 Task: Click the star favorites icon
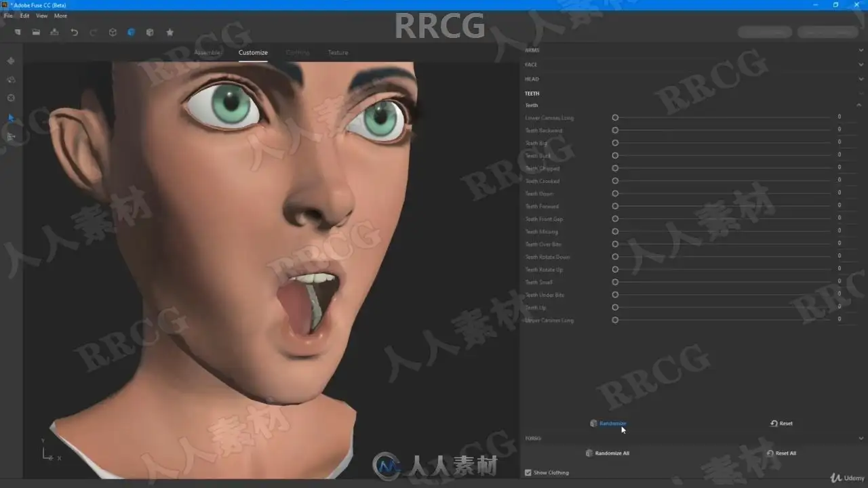[170, 32]
